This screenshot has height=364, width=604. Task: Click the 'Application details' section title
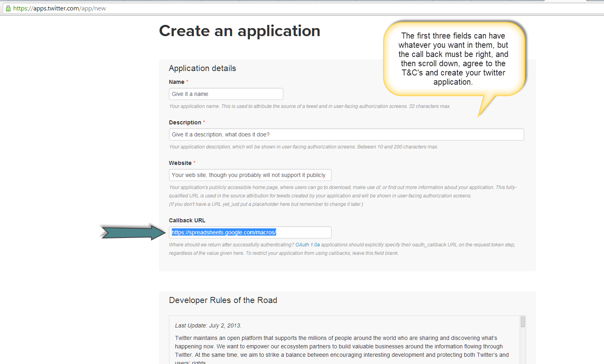(202, 68)
